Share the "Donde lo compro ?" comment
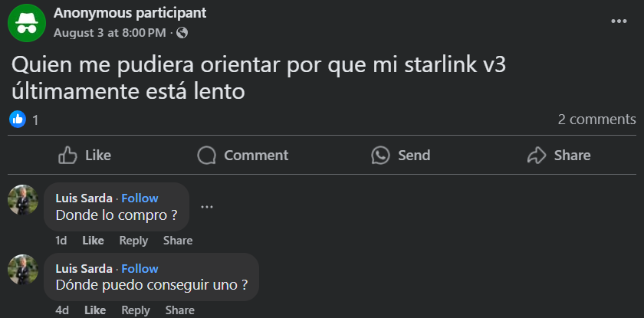The image size is (644, 318). [178, 241]
